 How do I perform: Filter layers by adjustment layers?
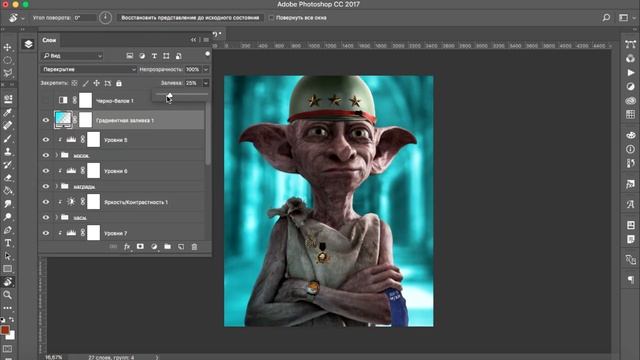tap(142, 56)
